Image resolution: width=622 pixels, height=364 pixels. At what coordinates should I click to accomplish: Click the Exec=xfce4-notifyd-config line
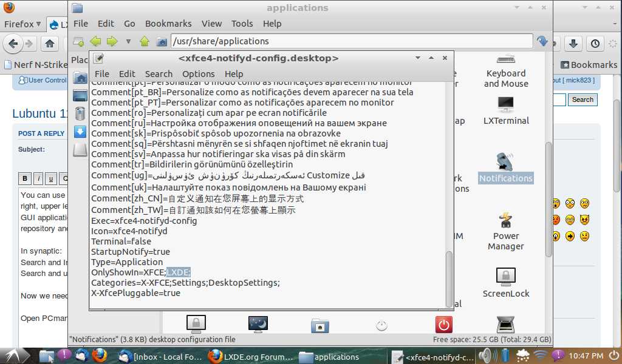[x=144, y=221]
